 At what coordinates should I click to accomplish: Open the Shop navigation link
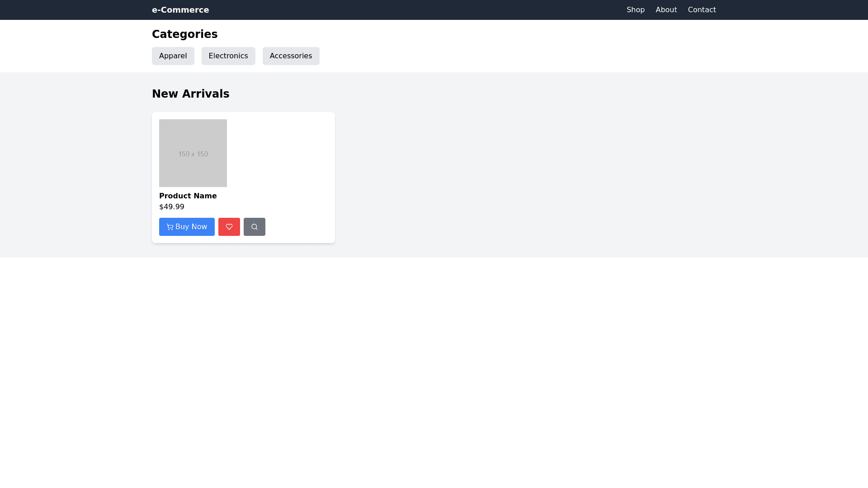coord(635,10)
